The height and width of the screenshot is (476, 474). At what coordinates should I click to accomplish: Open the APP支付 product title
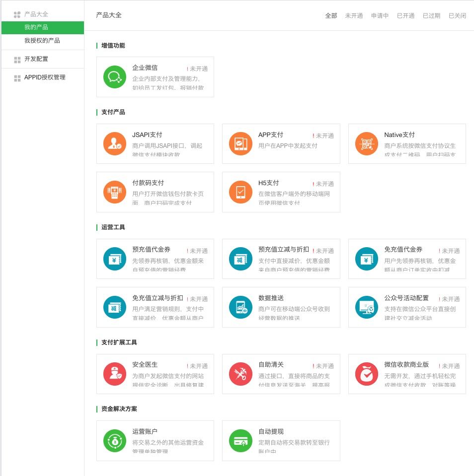click(x=270, y=135)
